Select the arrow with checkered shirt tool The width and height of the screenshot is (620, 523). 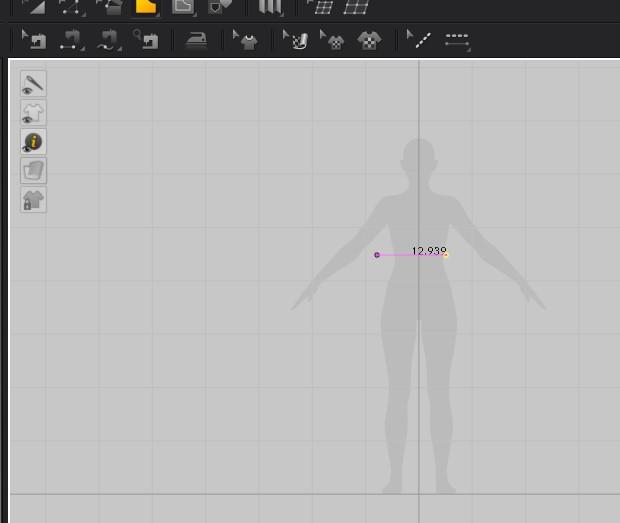click(x=332, y=40)
